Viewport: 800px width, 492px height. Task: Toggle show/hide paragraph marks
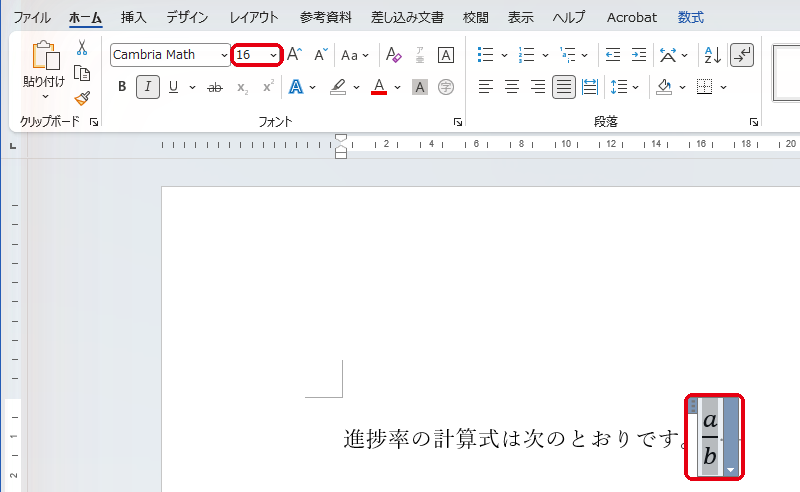[x=742, y=55]
